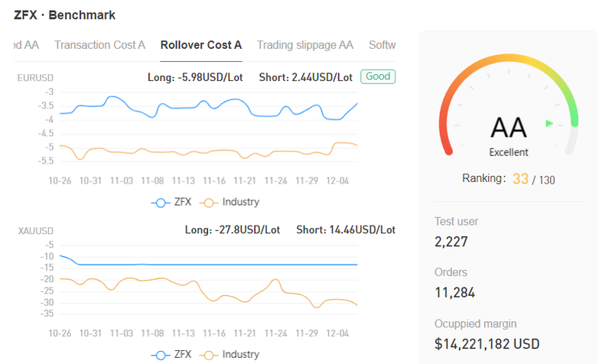The width and height of the screenshot is (612, 364).
Task: Click EURUSD Short: 2.44USD/Lot value
Action: click(305, 77)
